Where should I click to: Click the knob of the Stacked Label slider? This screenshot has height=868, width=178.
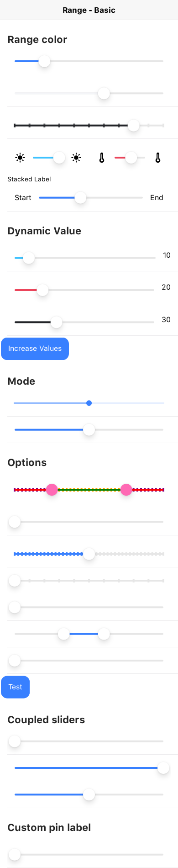click(80, 198)
